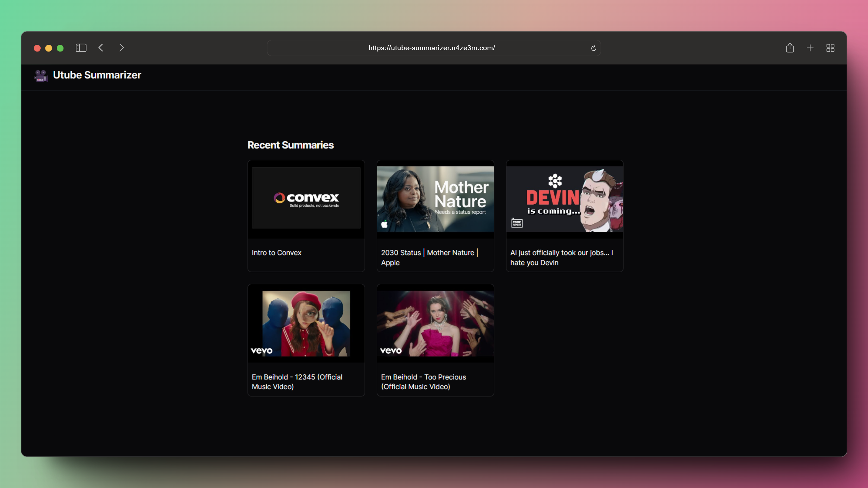The height and width of the screenshot is (488, 868).
Task: Go forward using the right chevron
Action: coord(122,48)
